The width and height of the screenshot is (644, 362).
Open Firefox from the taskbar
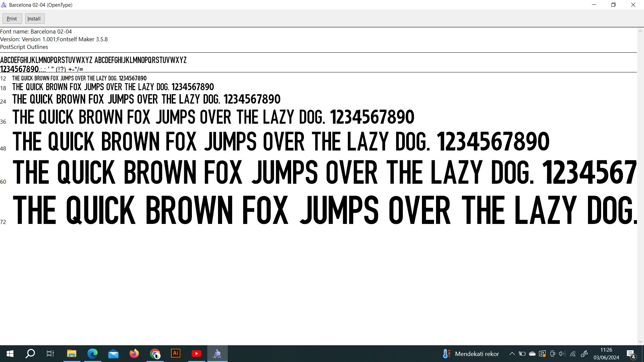coord(134,353)
